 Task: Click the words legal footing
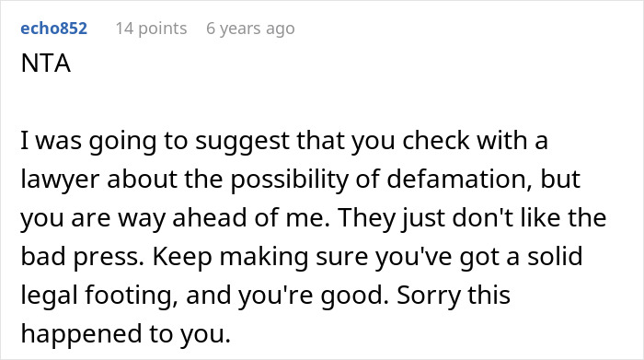[99, 295]
